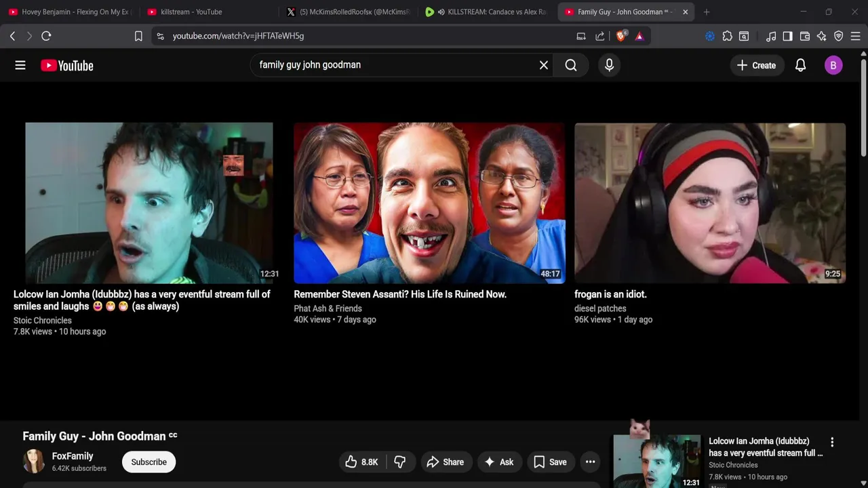Image resolution: width=868 pixels, height=488 pixels.
Task: Share this page from address bar
Action: tap(600, 36)
